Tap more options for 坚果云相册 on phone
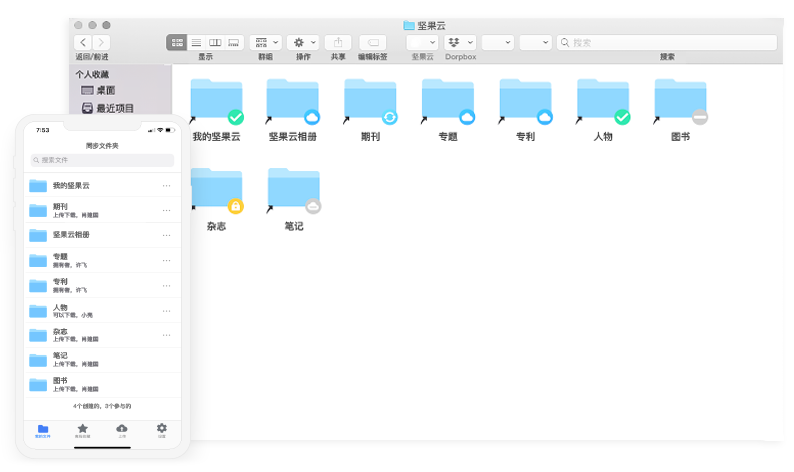This screenshot has height=472, width=794. pyautogui.click(x=167, y=235)
